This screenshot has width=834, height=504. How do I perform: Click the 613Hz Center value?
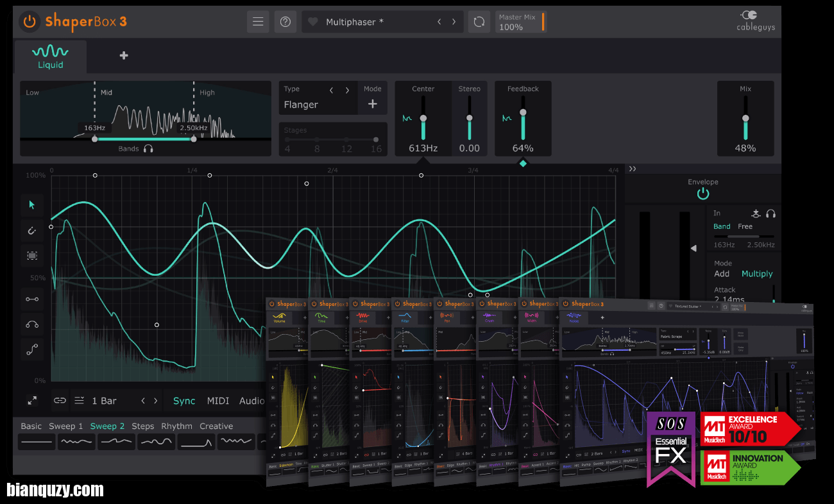point(423,148)
